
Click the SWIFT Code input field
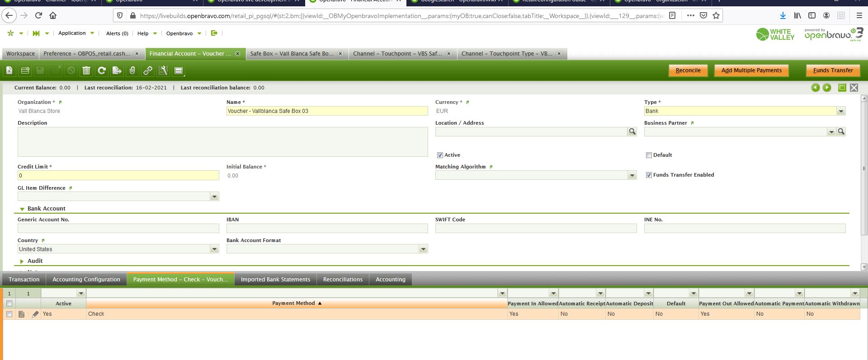536,229
